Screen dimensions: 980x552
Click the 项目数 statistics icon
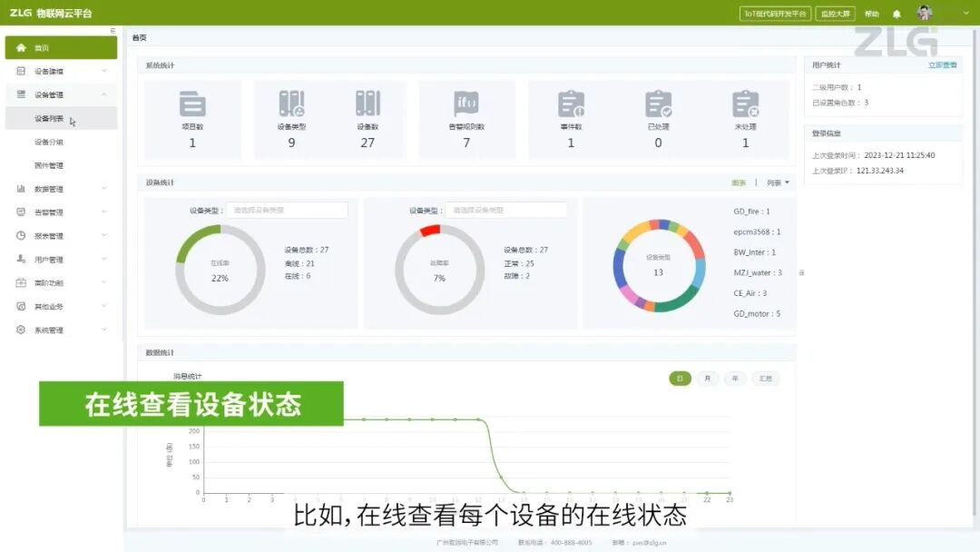[x=192, y=103]
